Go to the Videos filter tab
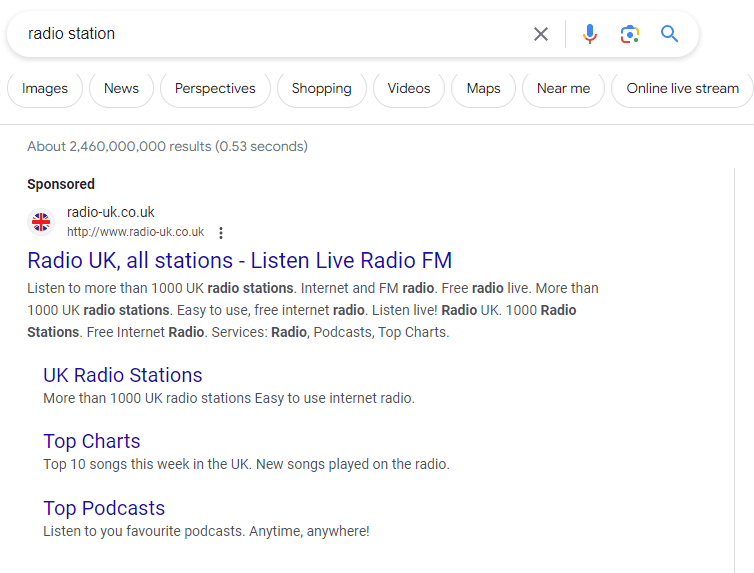Image resolution: width=754 pixels, height=573 pixels. (x=409, y=89)
